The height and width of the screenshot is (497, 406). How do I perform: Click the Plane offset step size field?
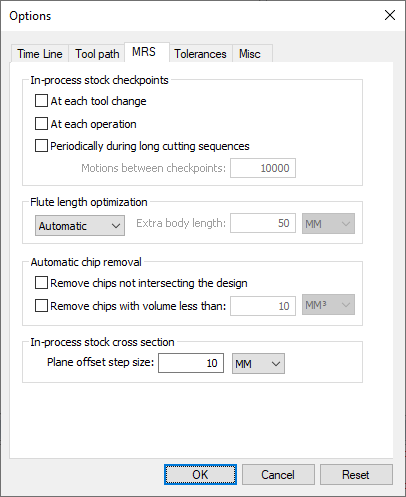click(191, 363)
